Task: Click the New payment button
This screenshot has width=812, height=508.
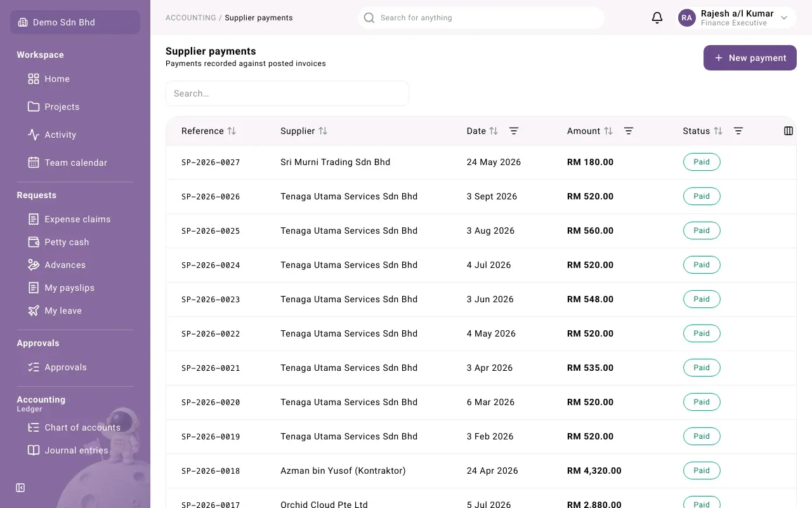Action: click(750, 58)
